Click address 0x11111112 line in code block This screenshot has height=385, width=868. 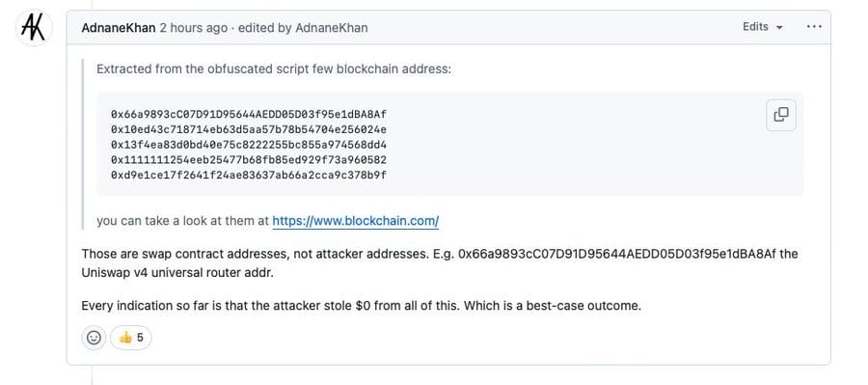[x=249, y=160]
